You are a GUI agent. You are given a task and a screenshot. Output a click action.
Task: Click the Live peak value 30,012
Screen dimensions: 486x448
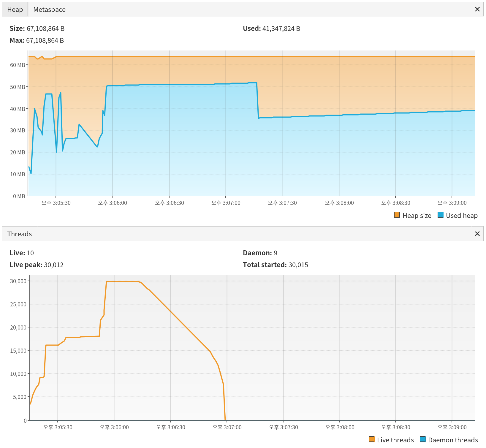pyautogui.click(x=54, y=265)
